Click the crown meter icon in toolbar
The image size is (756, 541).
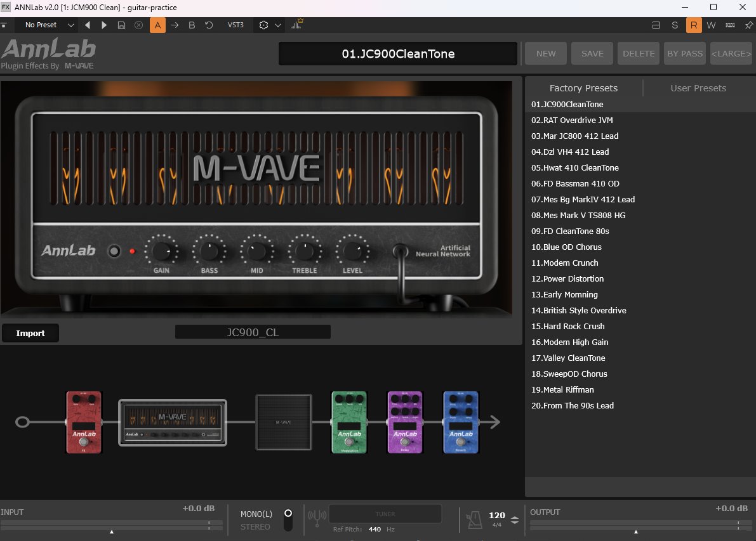pos(296,24)
